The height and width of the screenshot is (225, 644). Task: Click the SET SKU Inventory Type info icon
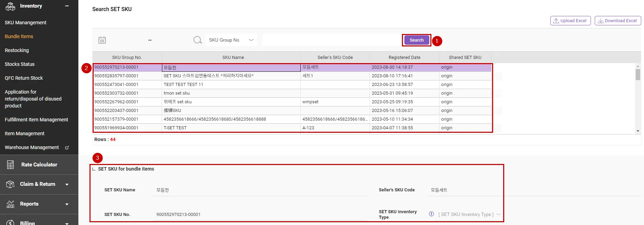click(431, 214)
